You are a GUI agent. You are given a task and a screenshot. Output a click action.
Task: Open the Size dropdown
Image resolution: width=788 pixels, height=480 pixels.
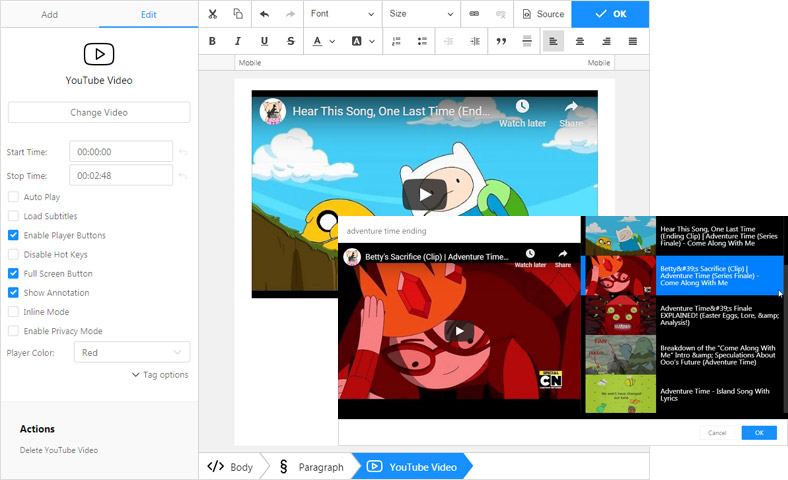(x=421, y=14)
